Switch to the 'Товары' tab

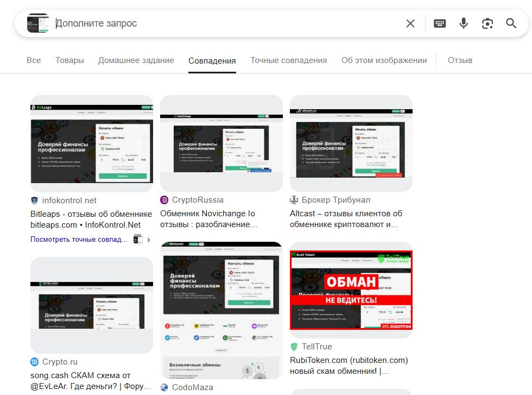[69, 60]
